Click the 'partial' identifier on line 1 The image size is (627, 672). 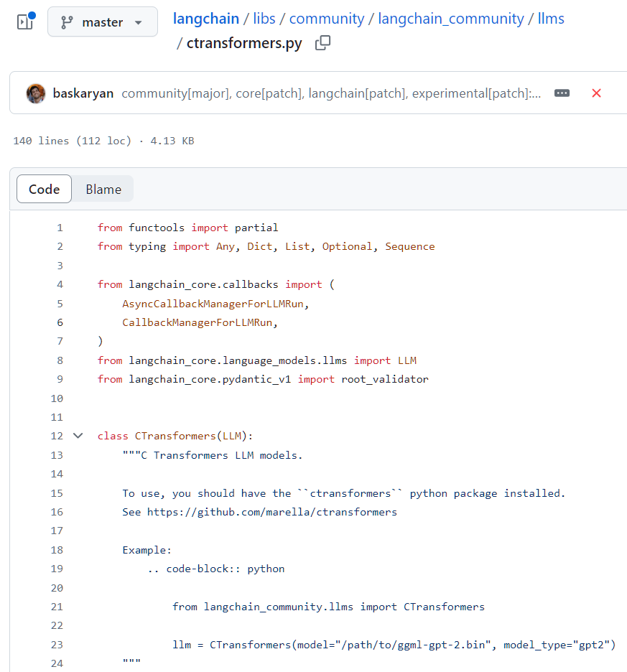tap(256, 228)
